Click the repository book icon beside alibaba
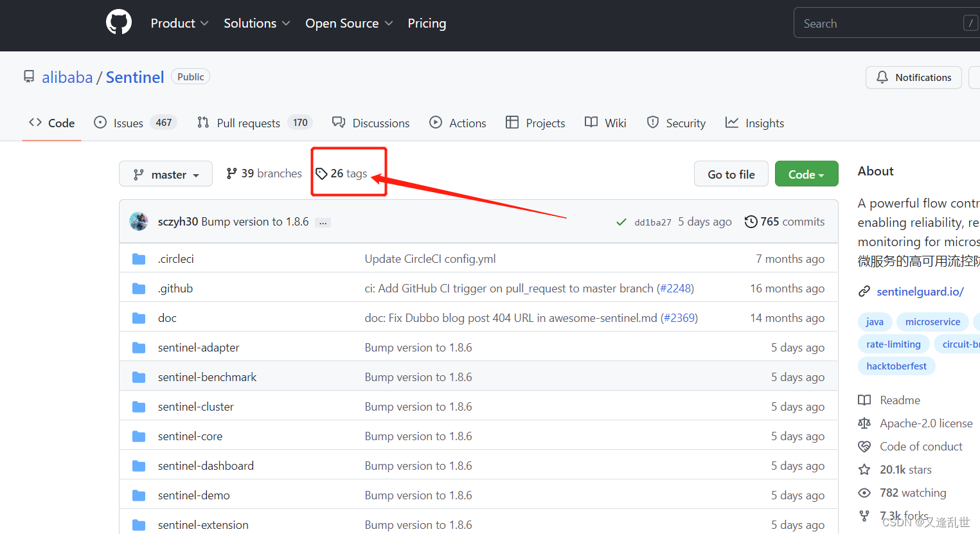The image size is (980, 534). (x=29, y=77)
